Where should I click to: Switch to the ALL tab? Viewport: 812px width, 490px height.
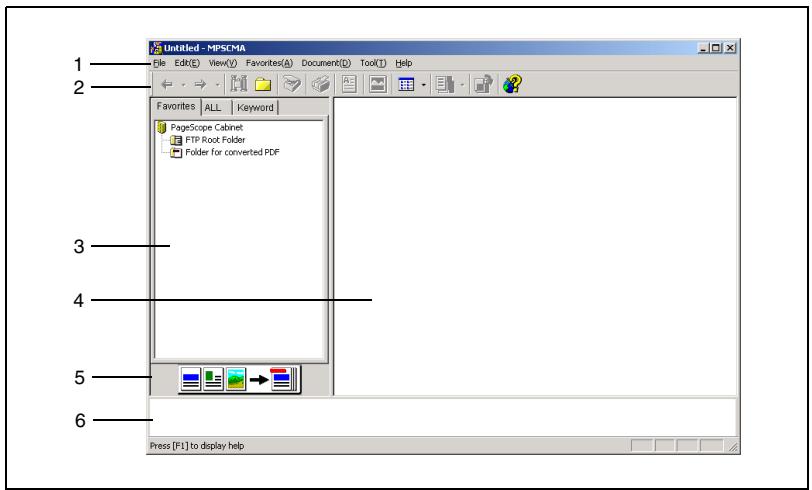coord(216,108)
